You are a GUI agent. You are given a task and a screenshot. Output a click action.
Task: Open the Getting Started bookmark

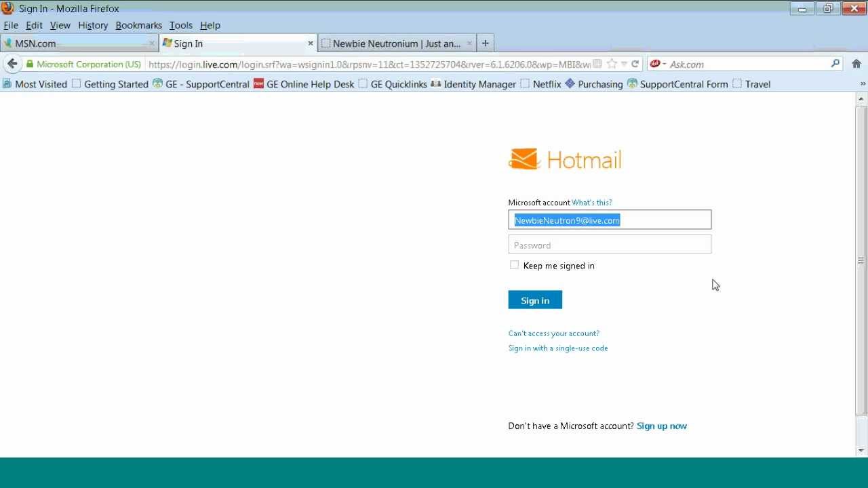110,84
